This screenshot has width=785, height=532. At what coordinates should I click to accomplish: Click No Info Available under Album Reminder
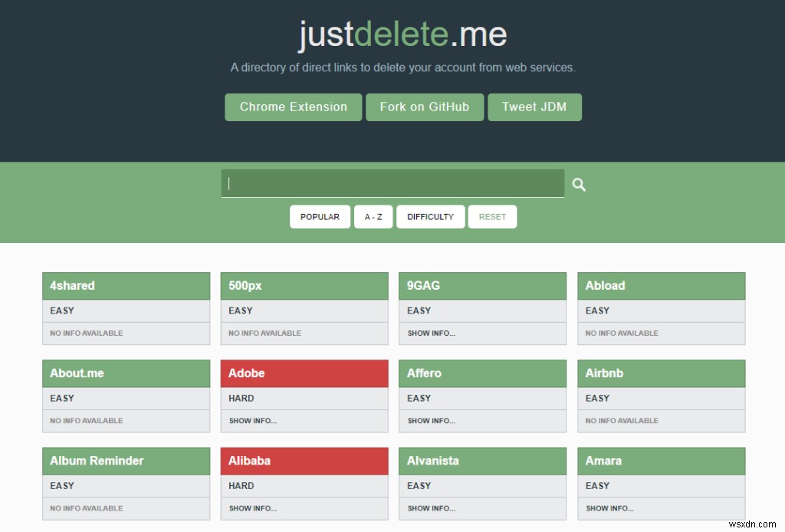point(87,508)
